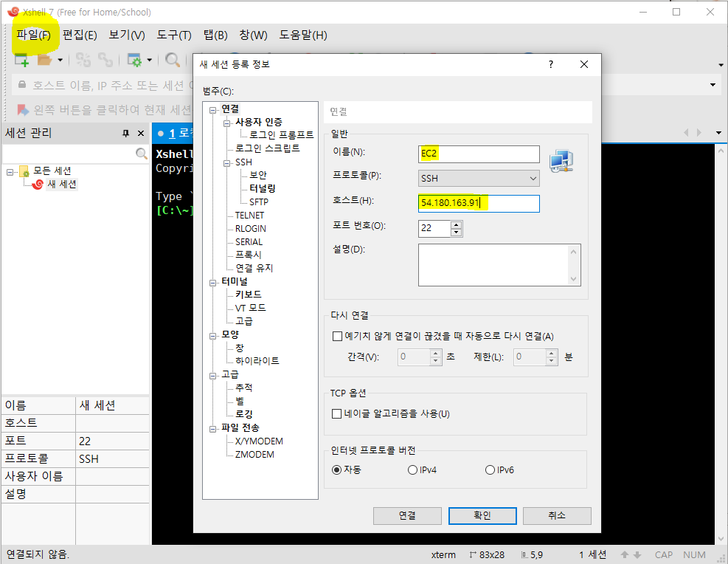The image size is (728, 564).
Task: Collapse the 모든 세션 folder
Action: [x=10, y=172]
